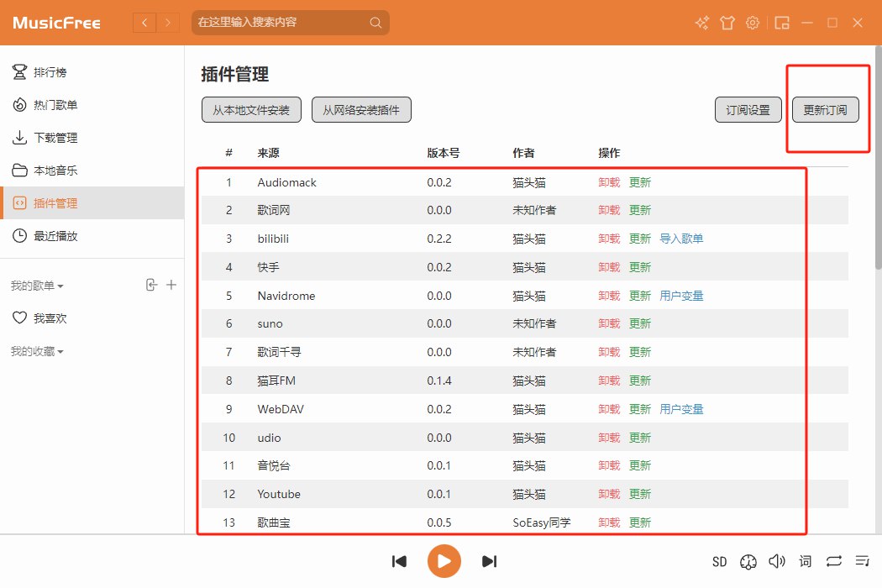Viewport: 882px width, 588px height.
Task: Uninstall the 猫耳FM plugin
Action: click(x=609, y=381)
